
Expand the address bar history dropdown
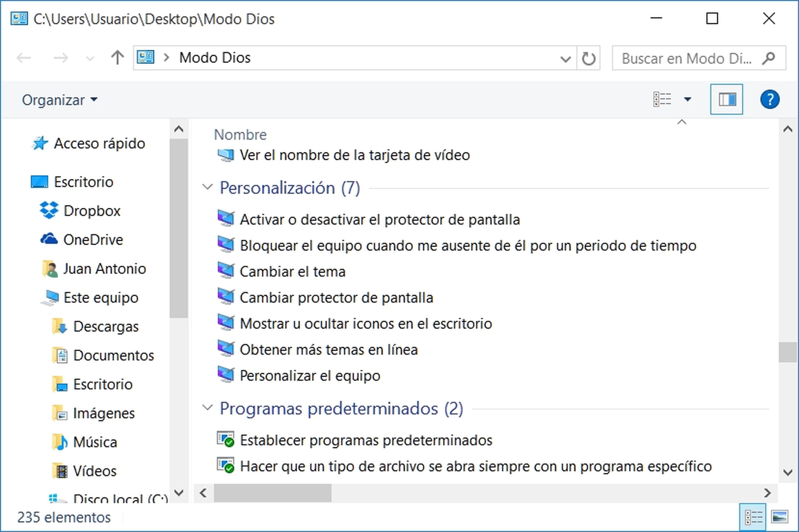click(x=565, y=59)
